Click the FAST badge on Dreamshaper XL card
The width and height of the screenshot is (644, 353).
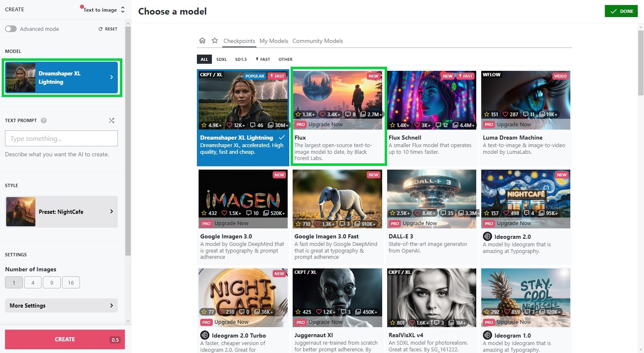click(x=277, y=76)
